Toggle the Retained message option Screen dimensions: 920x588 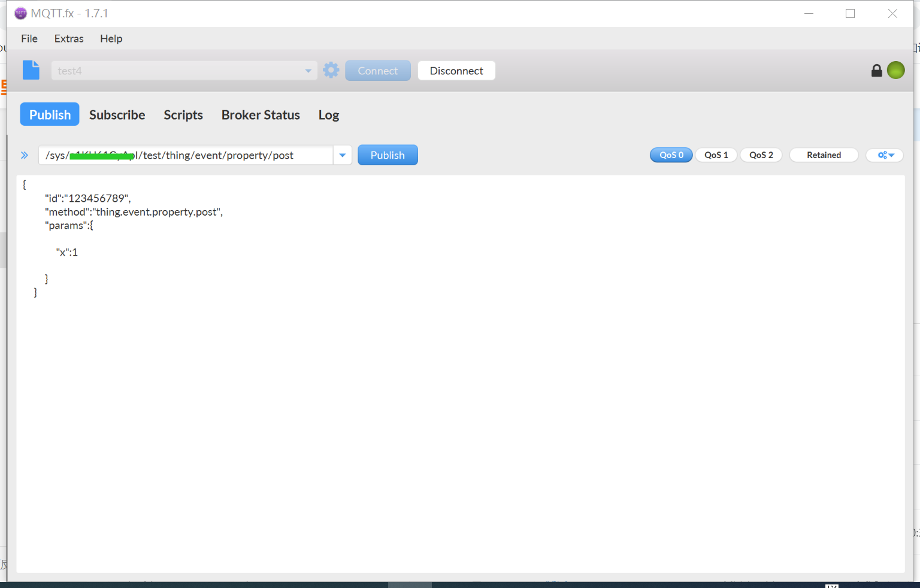pos(824,155)
